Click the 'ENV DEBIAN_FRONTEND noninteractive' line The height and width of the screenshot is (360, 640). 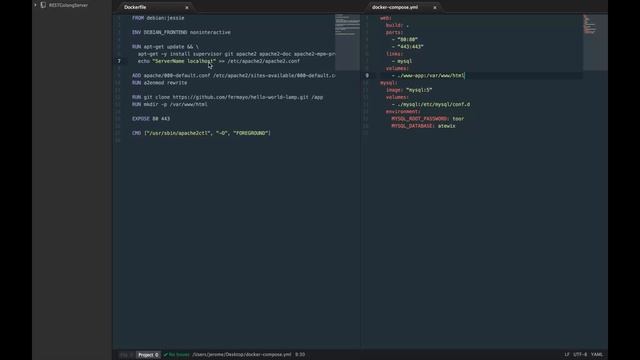(x=181, y=32)
